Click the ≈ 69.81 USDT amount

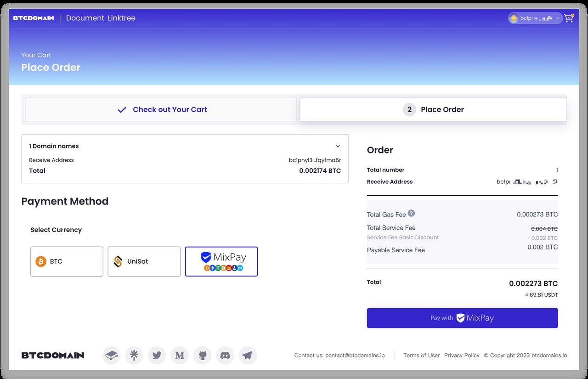pos(542,295)
